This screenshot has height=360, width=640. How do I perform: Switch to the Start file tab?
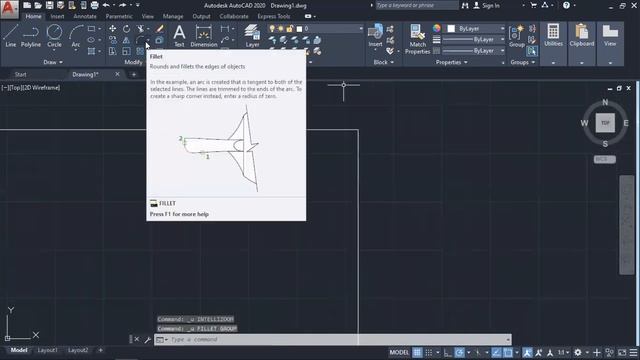pos(20,74)
